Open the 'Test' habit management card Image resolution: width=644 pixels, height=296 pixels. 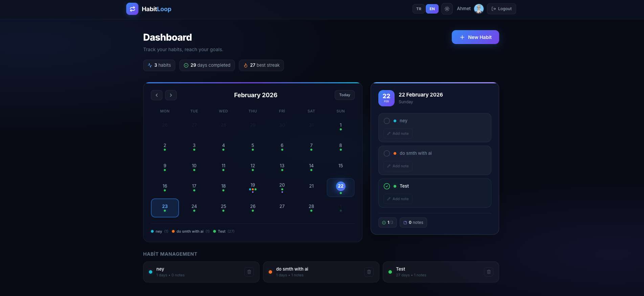(x=441, y=272)
